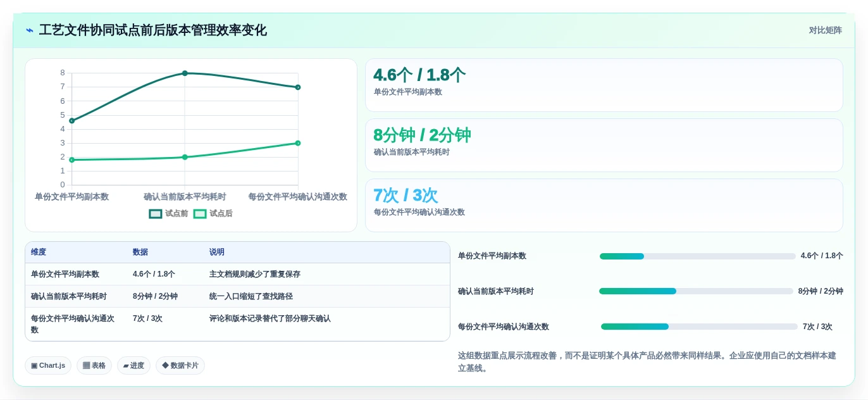The image size is (868, 400).
Task: Click the Chart.js tag chip
Action: 48,365
